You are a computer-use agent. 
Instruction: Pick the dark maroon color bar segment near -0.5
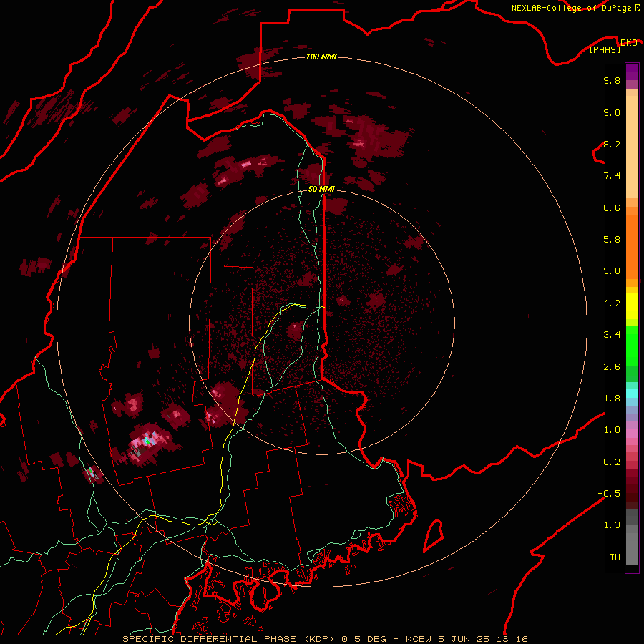[632, 493]
